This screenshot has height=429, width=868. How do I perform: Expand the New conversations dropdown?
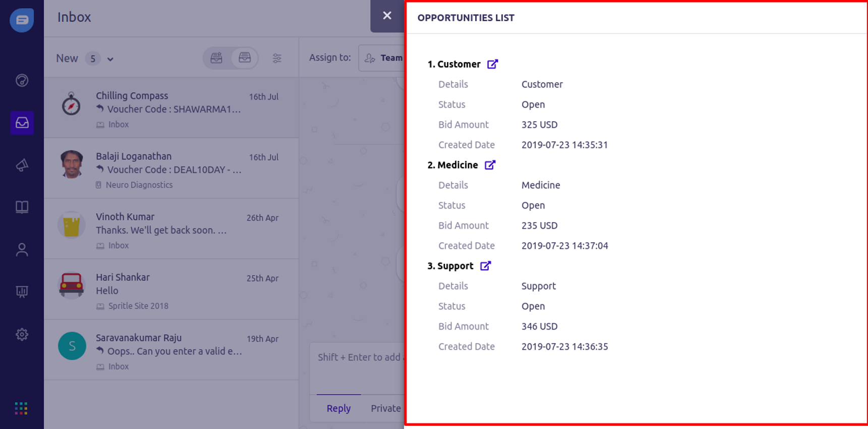pyautogui.click(x=110, y=59)
